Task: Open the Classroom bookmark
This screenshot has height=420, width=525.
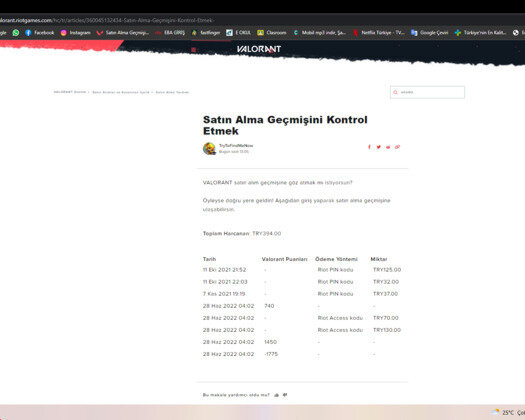Action: [272, 32]
